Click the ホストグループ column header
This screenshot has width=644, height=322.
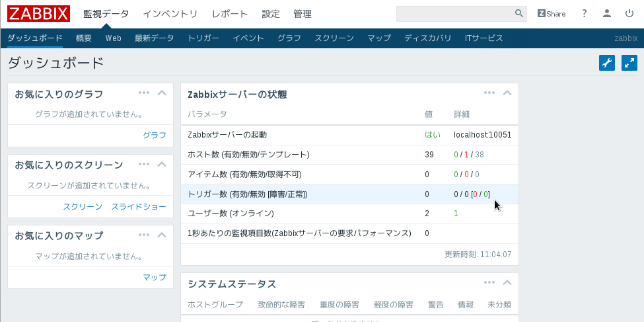(215, 305)
